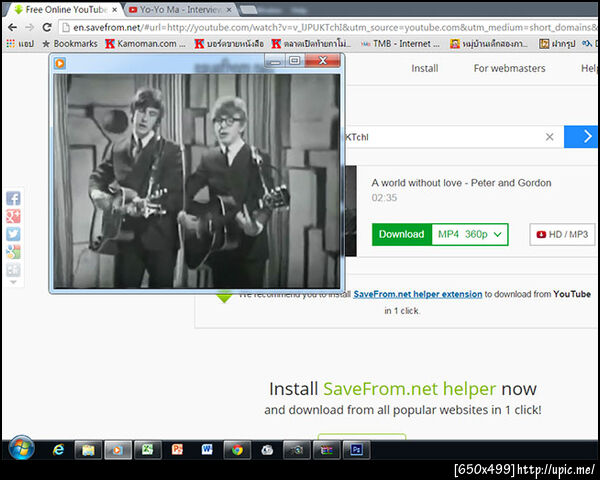Share on Twitter via sidebar icon

click(13, 234)
